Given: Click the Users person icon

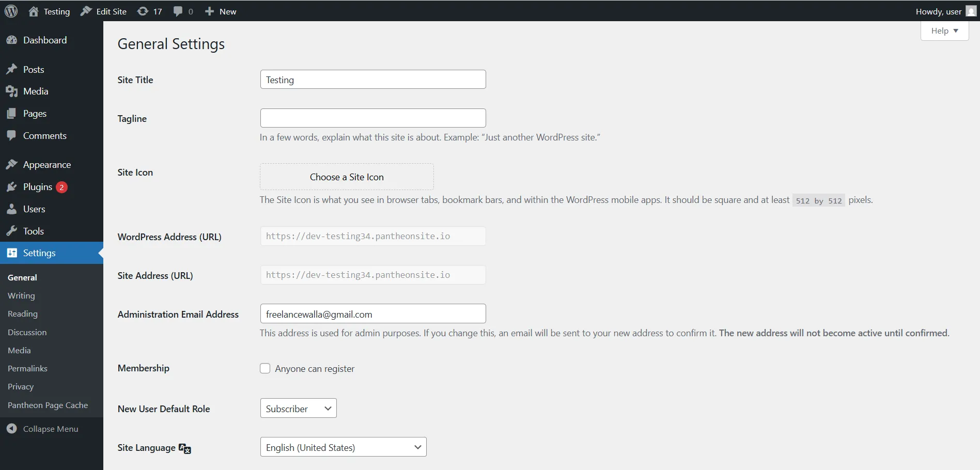Looking at the screenshot, I should pyautogui.click(x=12, y=209).
